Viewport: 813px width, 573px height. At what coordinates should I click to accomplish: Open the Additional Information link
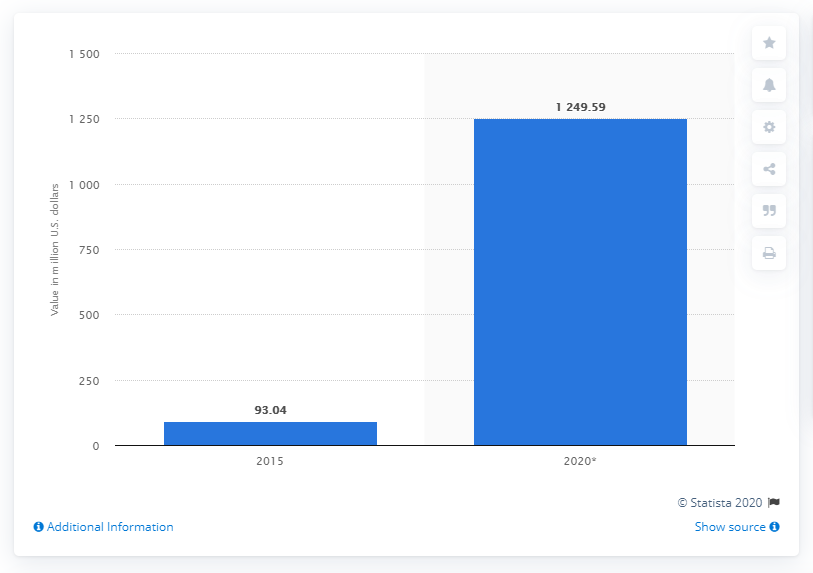point(110,527)
